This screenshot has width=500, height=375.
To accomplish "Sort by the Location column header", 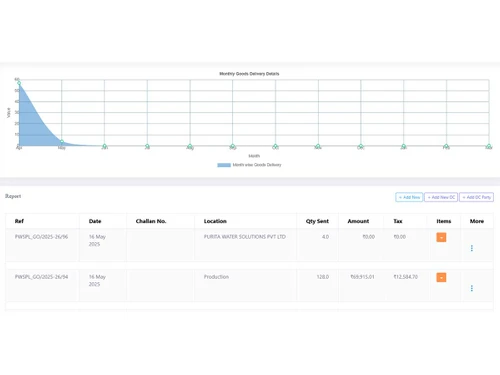I will coord(215,221).
